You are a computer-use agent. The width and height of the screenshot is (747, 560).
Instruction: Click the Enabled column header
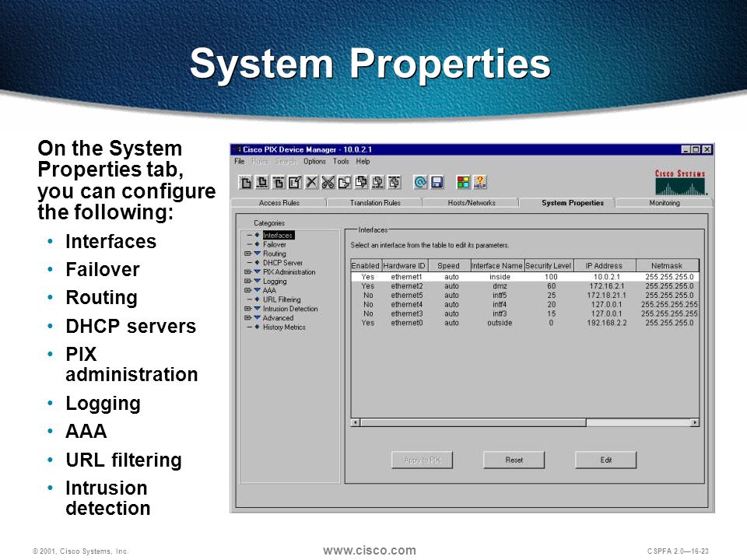point(366,266)
